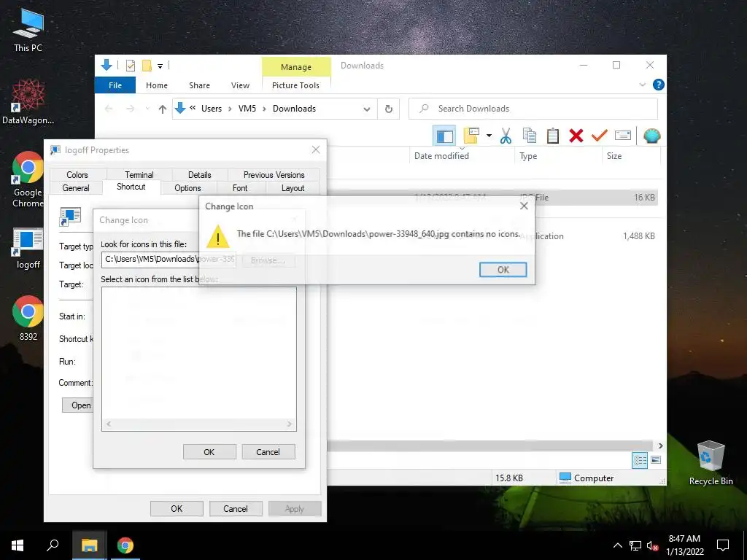Image resolution: width=747 pixels, height=560 pixels.
Task: Open Explorer help question mark
Action: (659, 85)
